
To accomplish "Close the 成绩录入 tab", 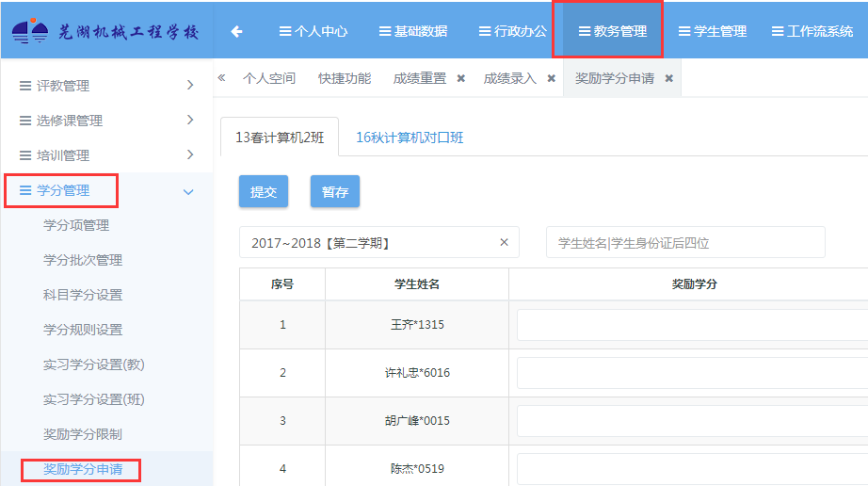I will click(551, 79).
